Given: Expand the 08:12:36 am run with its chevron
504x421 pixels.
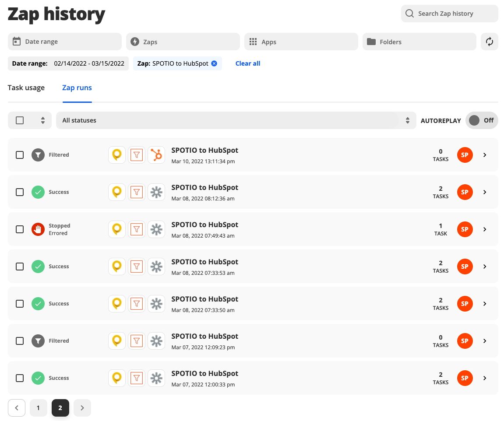Looking at the screenshot, I should coord(485,193).
